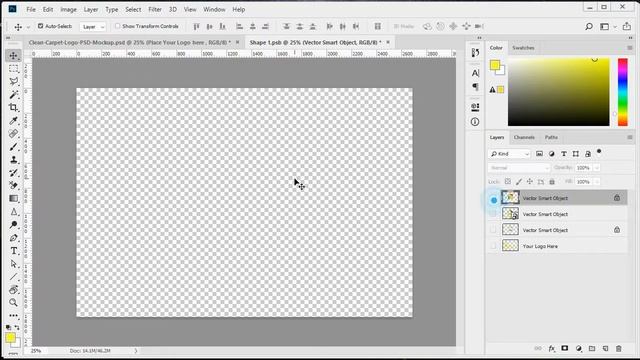Open the Paths tab

coord(551,138)
